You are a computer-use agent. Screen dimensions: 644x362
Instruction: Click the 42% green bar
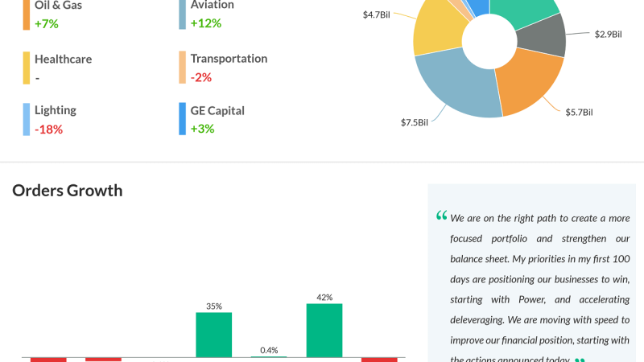324,330
